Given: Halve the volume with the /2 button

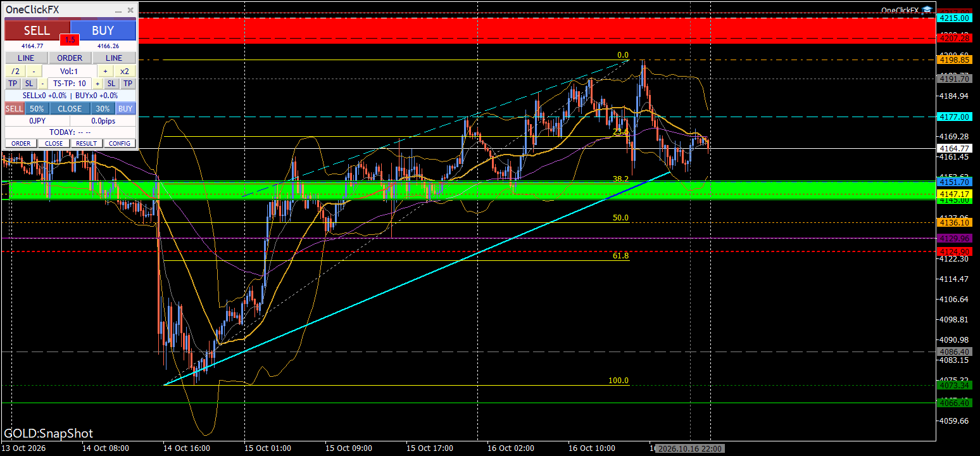Looking at the screenshot, I should click(15, 71).
